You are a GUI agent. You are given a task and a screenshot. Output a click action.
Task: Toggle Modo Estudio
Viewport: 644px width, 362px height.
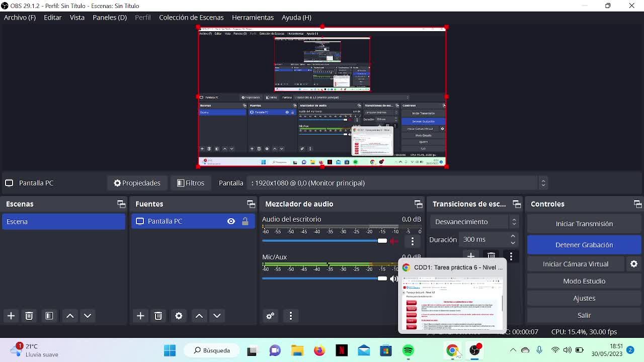(x=584, y=281)
